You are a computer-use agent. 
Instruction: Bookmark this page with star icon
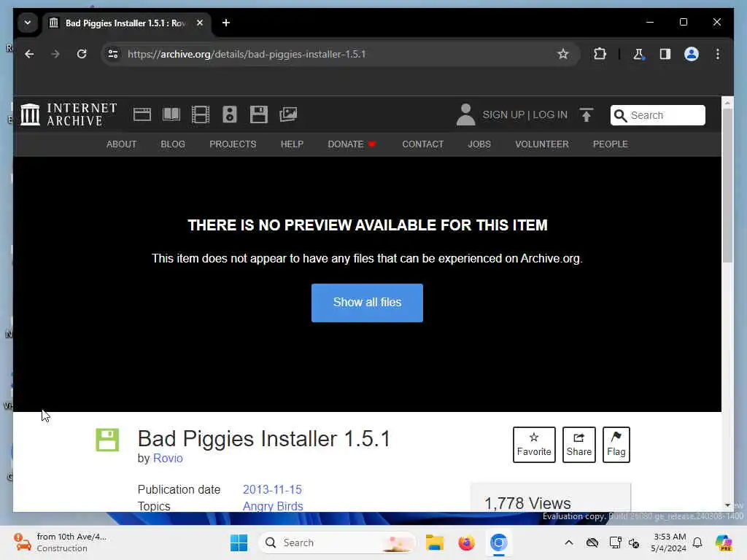[563, 54]
